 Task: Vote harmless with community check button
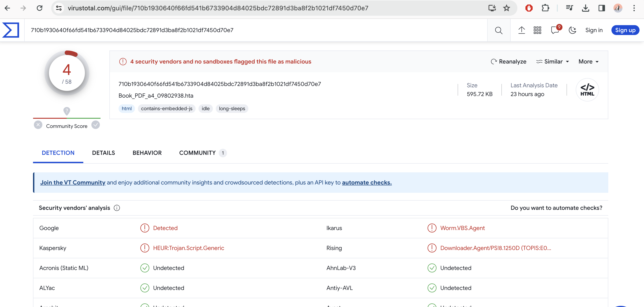95,125
